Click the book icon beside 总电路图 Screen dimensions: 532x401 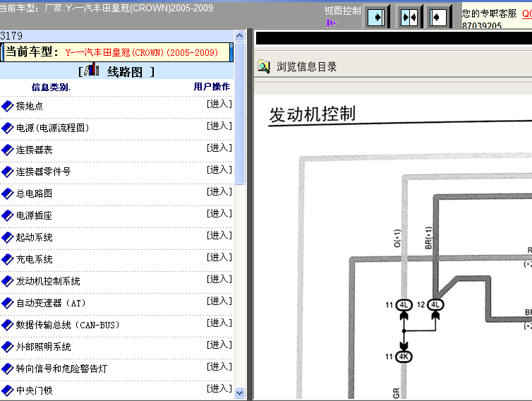[7, 194]
